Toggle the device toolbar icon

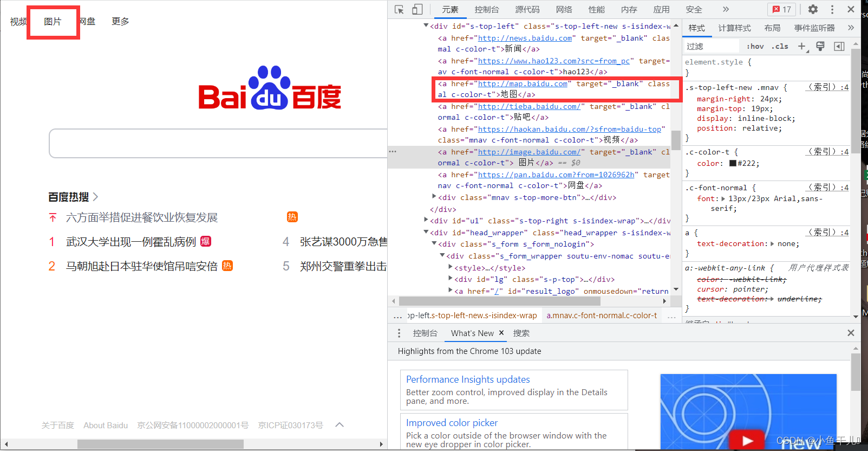click(417, 9)
